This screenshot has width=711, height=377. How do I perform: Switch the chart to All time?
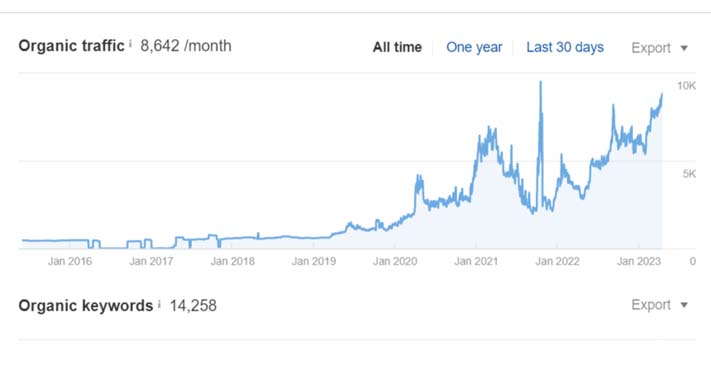pyautogui.click(x=397, y=47)
